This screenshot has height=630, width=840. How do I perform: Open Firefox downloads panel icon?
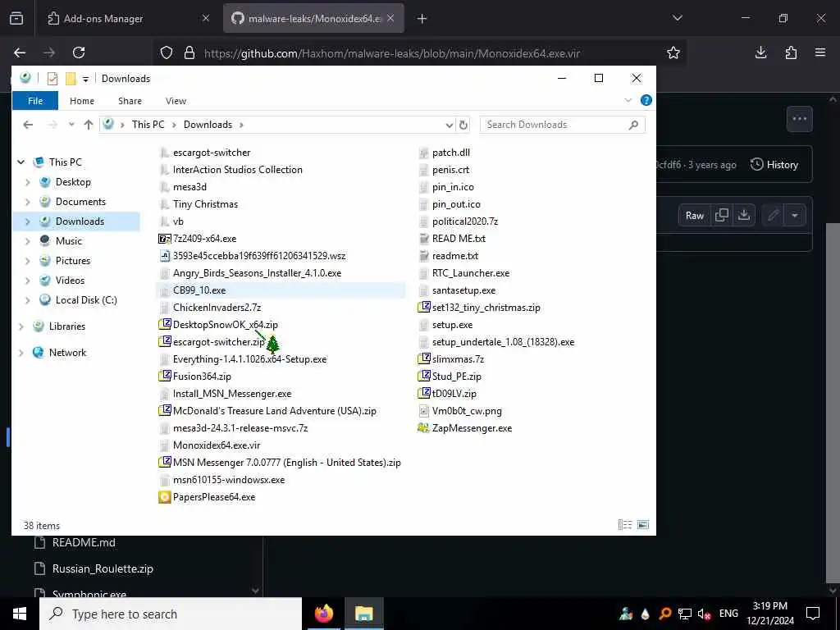click(x=760, y=52)
